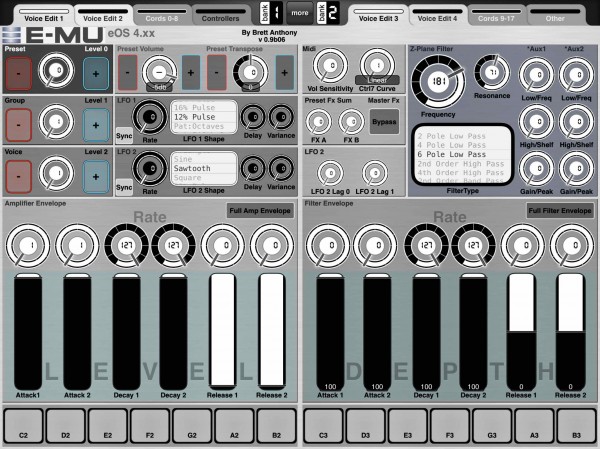The image size is (600, 449).
Task: Open the Cords 9-17 tab
Action: 496,15
